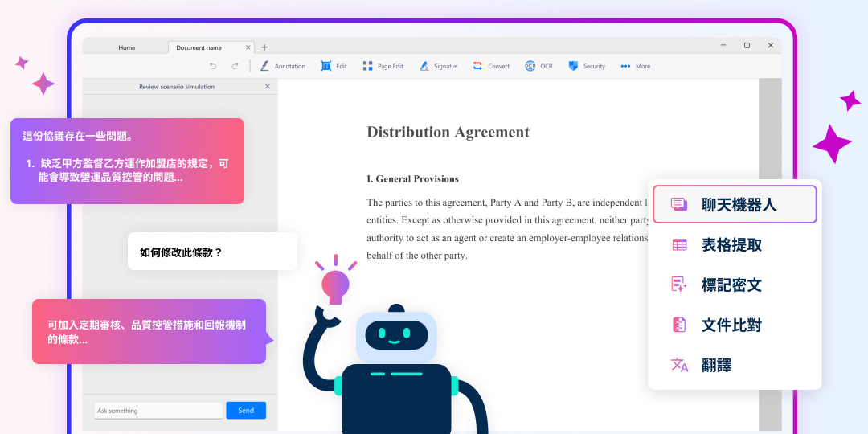Open the Security shield tool

[573, 66]
